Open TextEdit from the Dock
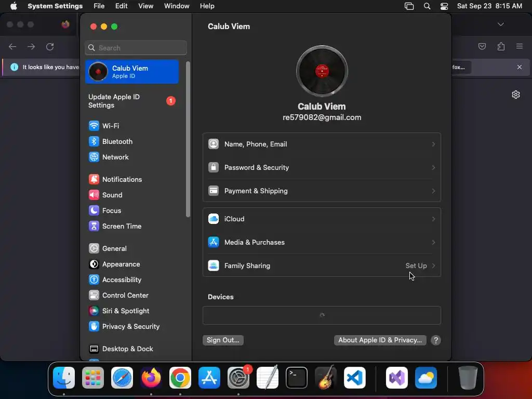 point(268,378)
